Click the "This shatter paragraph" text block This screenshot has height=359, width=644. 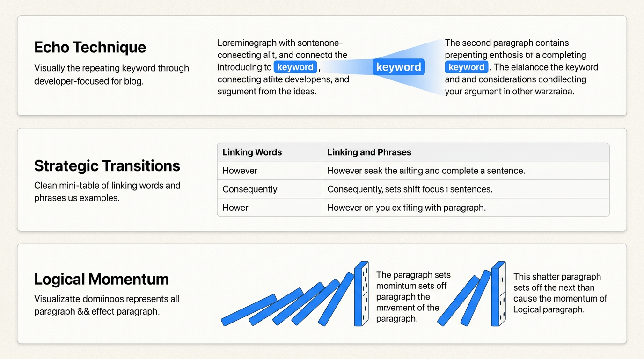coord(560,293)
